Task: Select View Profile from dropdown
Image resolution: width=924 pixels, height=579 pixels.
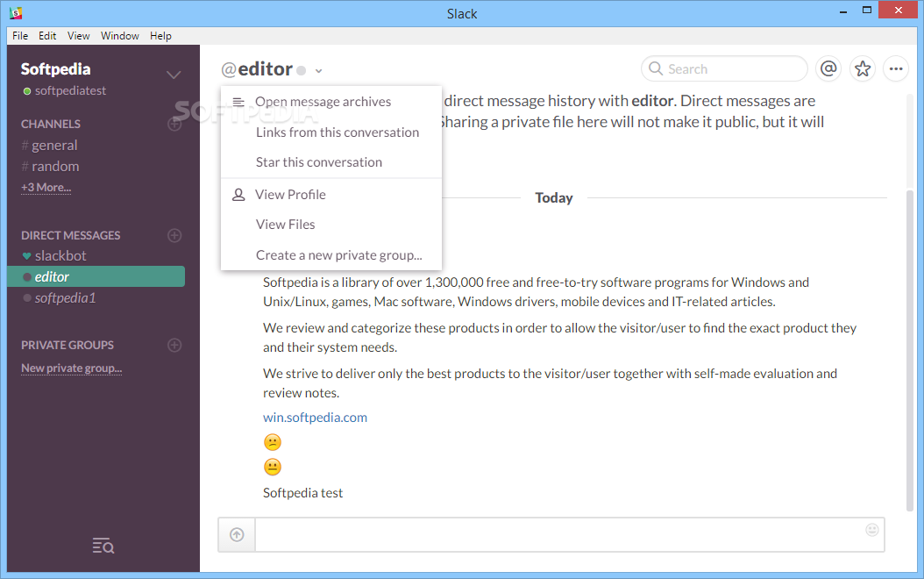Action: tap(331, 195)
